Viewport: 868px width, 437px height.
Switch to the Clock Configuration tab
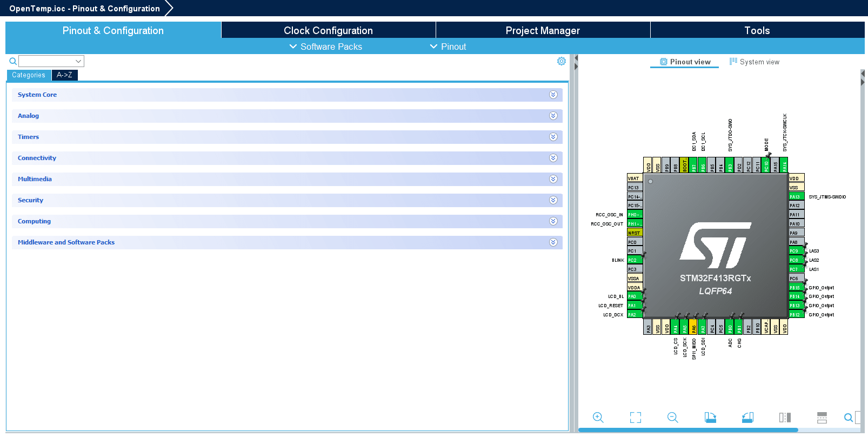328,30
